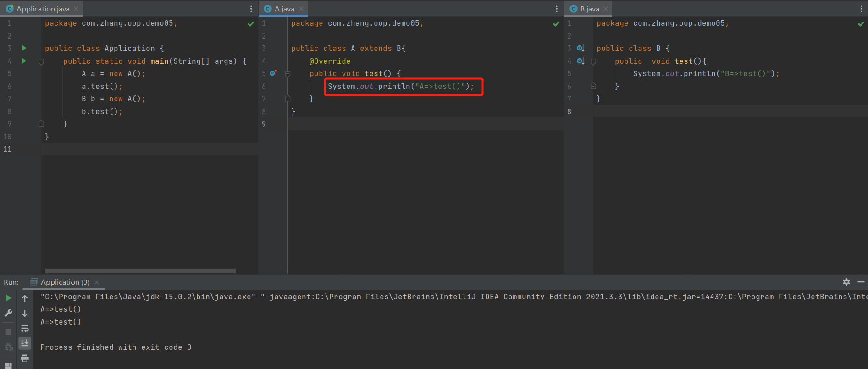Click the up stack trace arrow
This screenshot has height=369, width=868.
(25, 298)
